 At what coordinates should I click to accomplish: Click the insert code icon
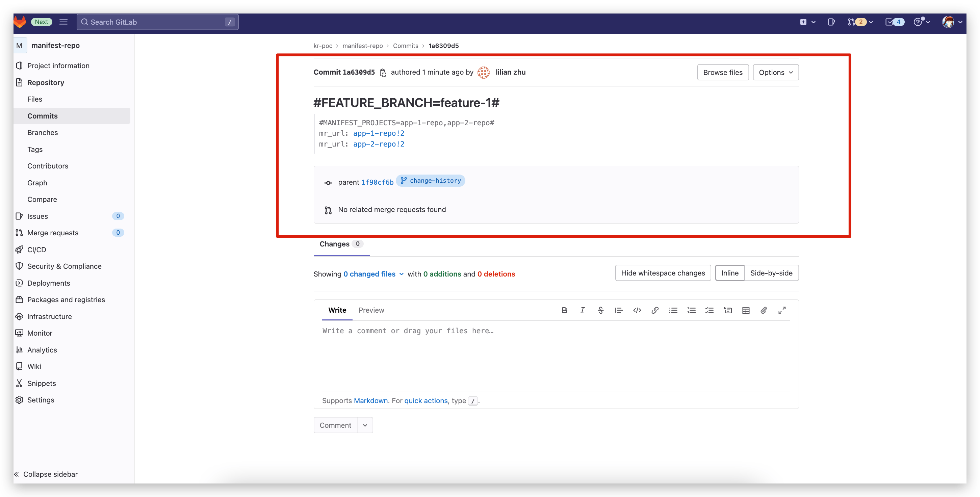pyautogui.click(x=637, y=310)
